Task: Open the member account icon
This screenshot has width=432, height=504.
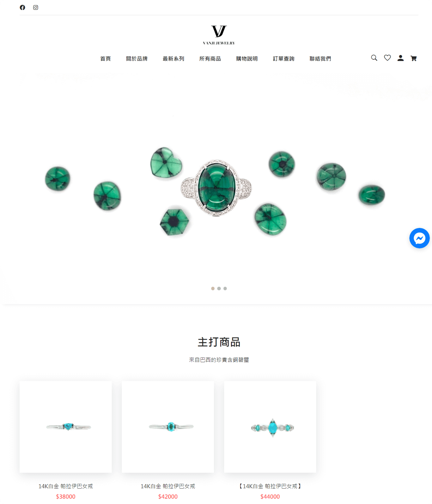Action: pos(400,58)
